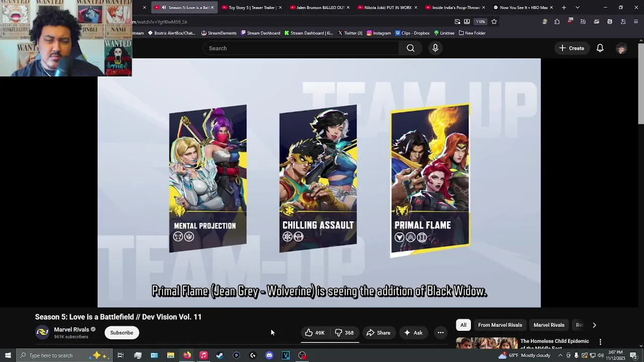Open the Windows Start menu
644x362 pixels.
pyautogui.click(x=8, y=355)
